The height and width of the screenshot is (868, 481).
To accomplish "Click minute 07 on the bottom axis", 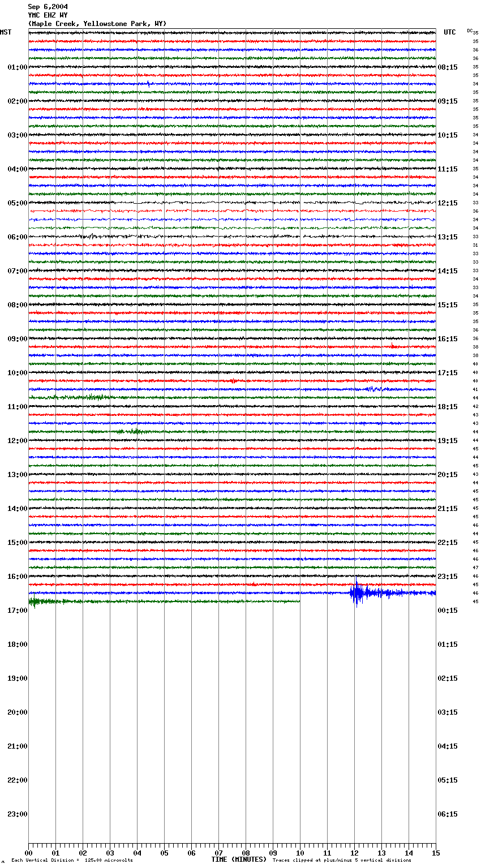I will click(218, 853).
